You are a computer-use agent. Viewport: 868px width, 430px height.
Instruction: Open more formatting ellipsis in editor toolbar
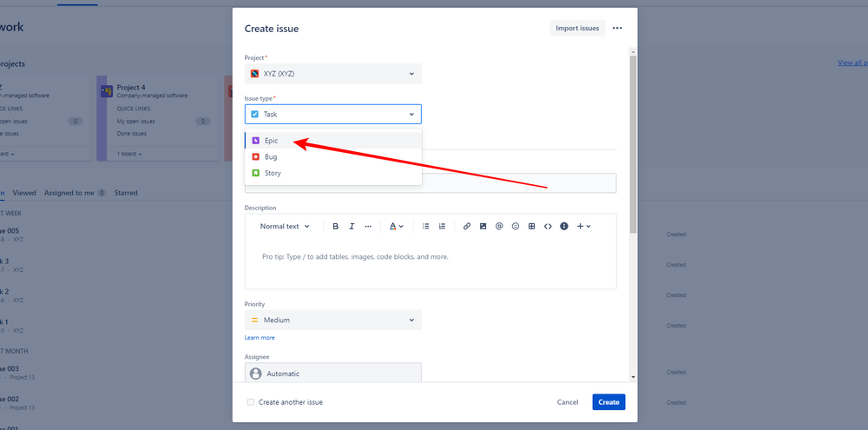368,226
